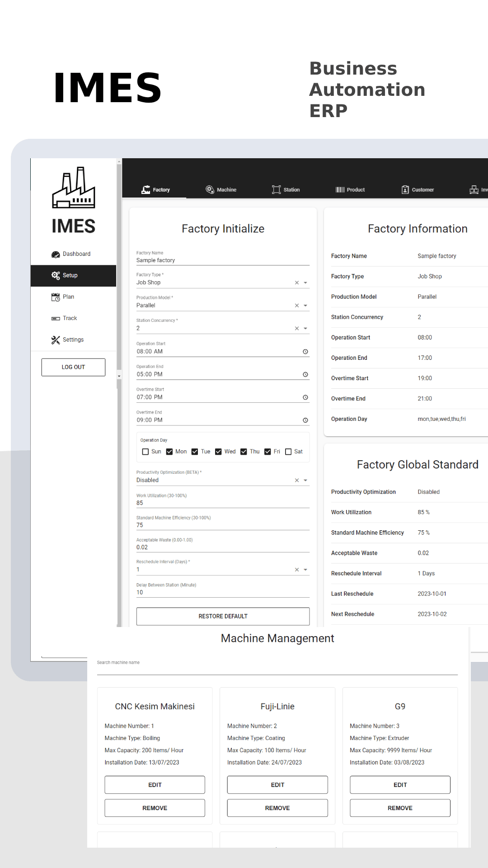Click the Dashboard gauge icon
Viewport: 488px width, 868px height.
pos(56,255)
